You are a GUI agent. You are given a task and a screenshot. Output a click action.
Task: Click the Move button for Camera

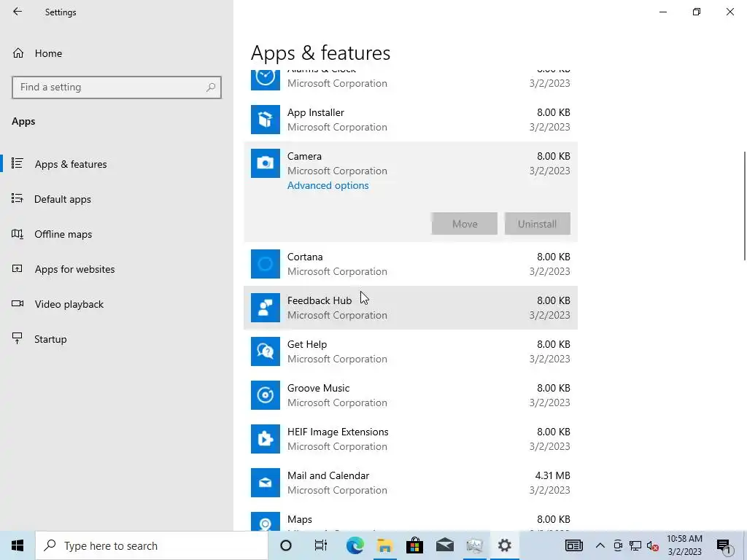click(465, 224)
